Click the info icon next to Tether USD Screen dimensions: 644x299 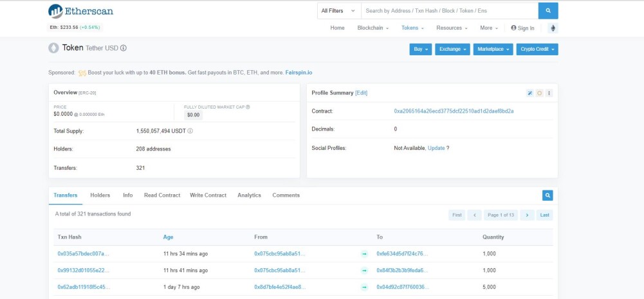[x=124, y=48]
